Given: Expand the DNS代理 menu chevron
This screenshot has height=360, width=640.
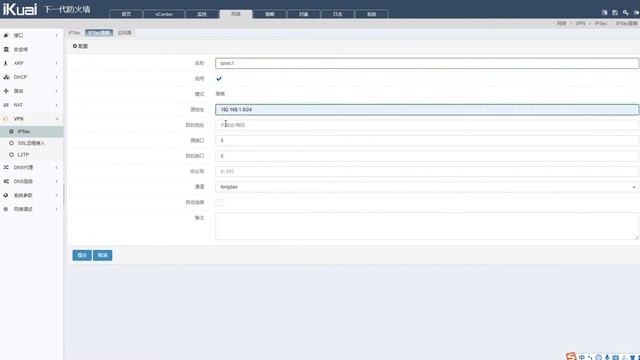Looking at the screenshot, I should 57,167.
